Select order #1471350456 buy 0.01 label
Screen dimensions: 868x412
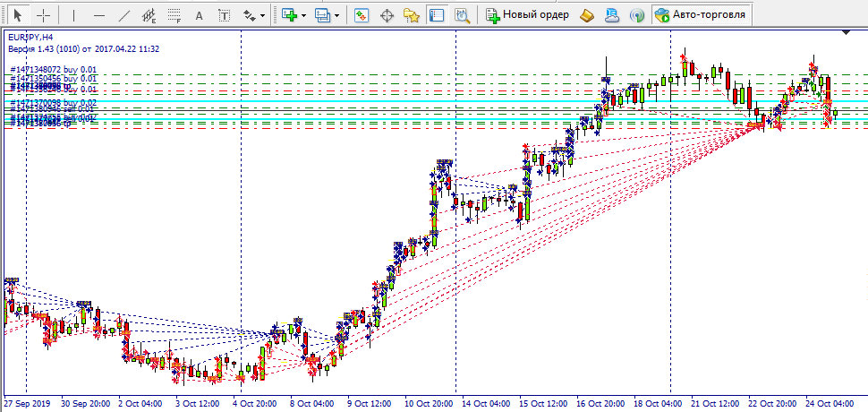(53, 79)
